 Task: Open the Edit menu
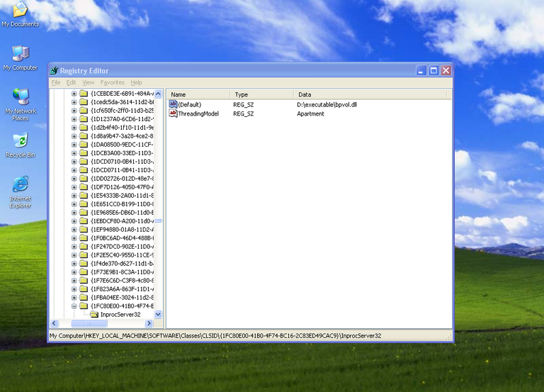click(x=71, y=82)
